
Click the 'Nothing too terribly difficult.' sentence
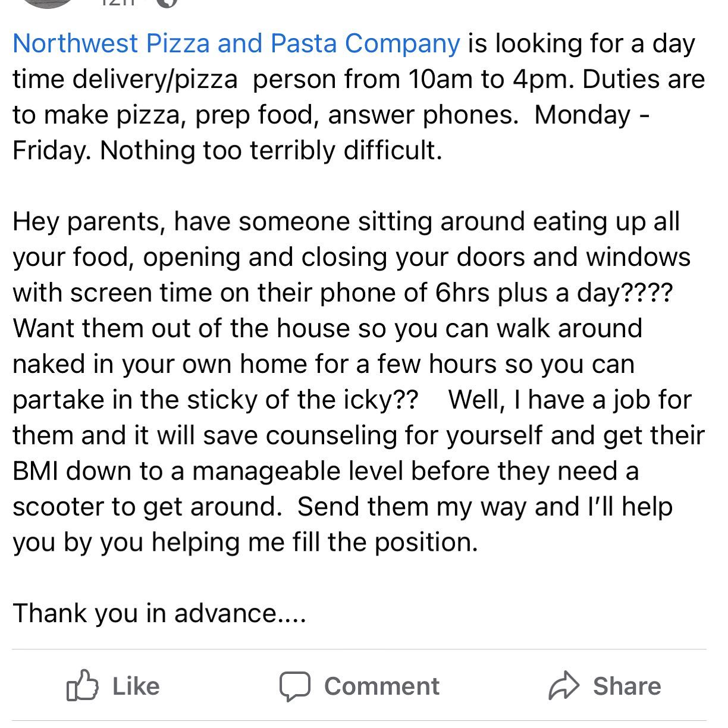click(271, 150)
